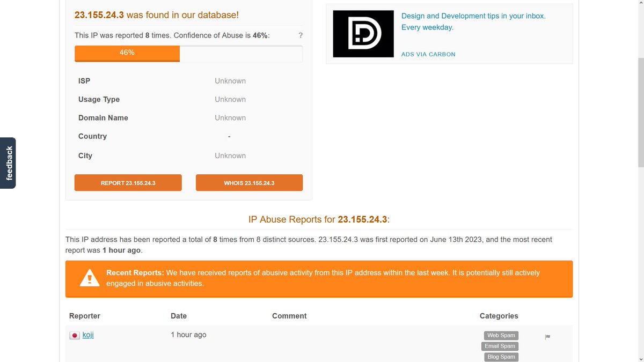Click the flag icon in koji's report row
The image size is (644, 362).
(x=547, y=337)
